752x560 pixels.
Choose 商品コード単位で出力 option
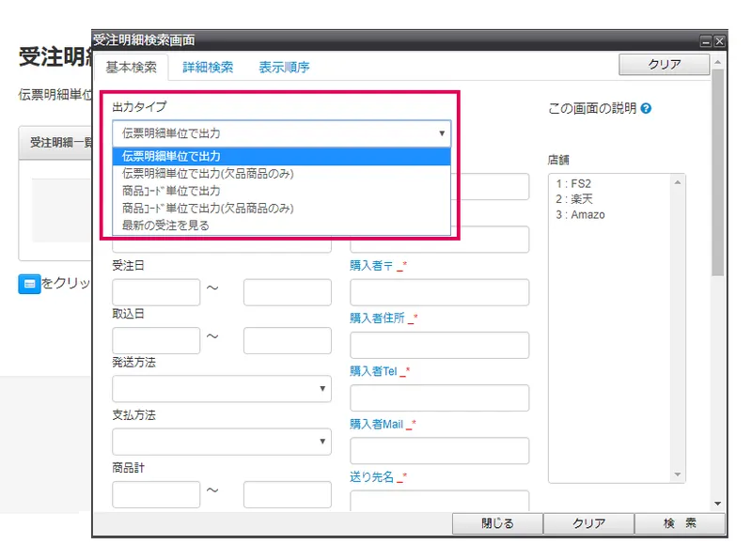click(281, 191)
